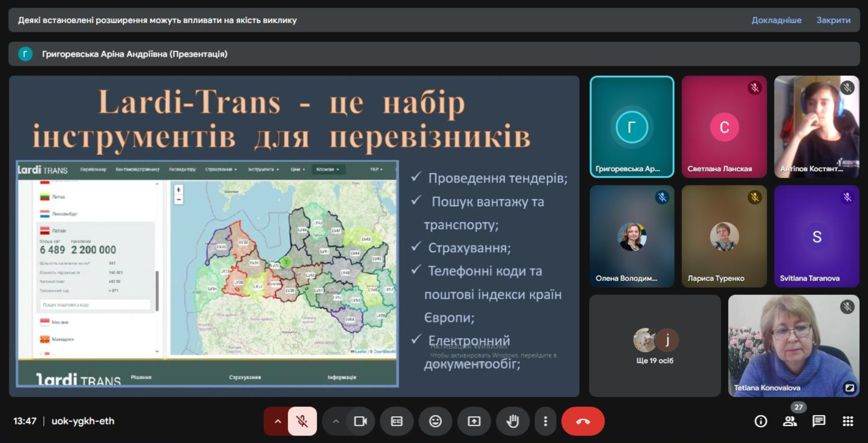The width and height of the screenshot is (868, 443).
Task: Toggle the camera on
Action: click(360, 421)
